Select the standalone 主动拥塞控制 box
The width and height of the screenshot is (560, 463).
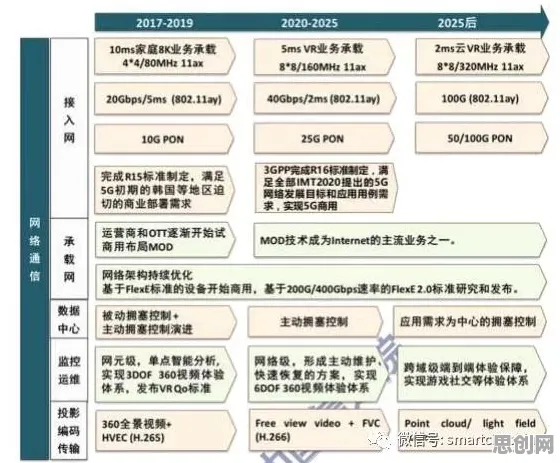315,322
